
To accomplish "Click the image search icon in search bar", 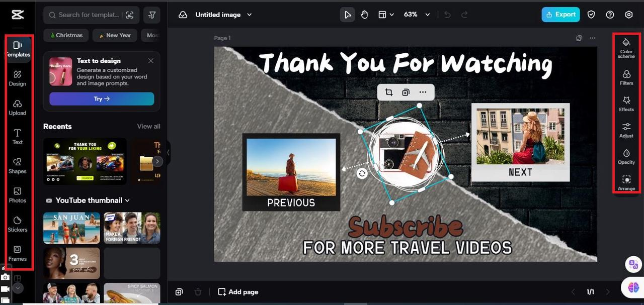I will (x=130, y=15).
